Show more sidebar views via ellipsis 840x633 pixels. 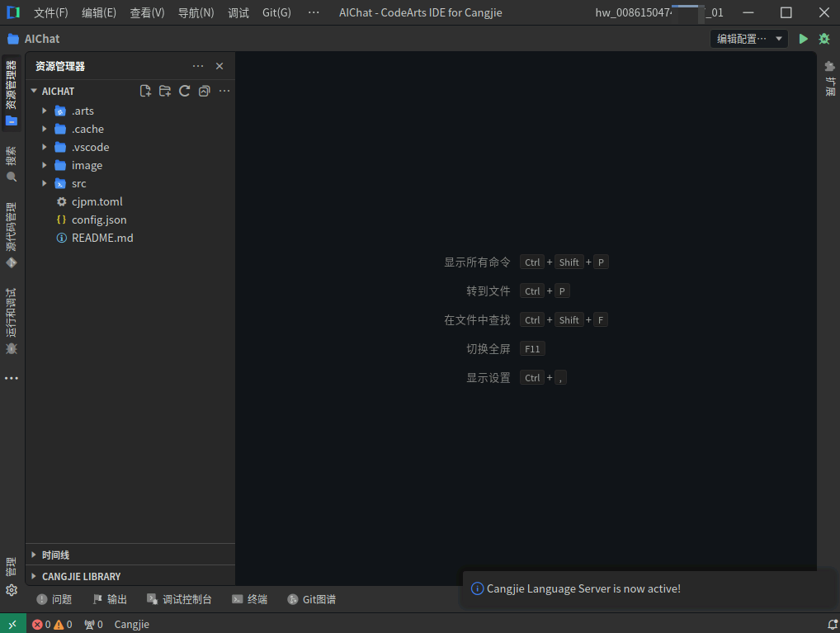click(x=12, y=379)
